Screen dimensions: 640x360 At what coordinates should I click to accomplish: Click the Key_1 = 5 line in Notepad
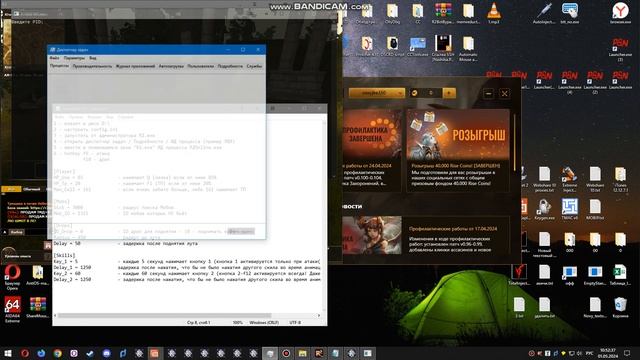(x=187, y=261)
